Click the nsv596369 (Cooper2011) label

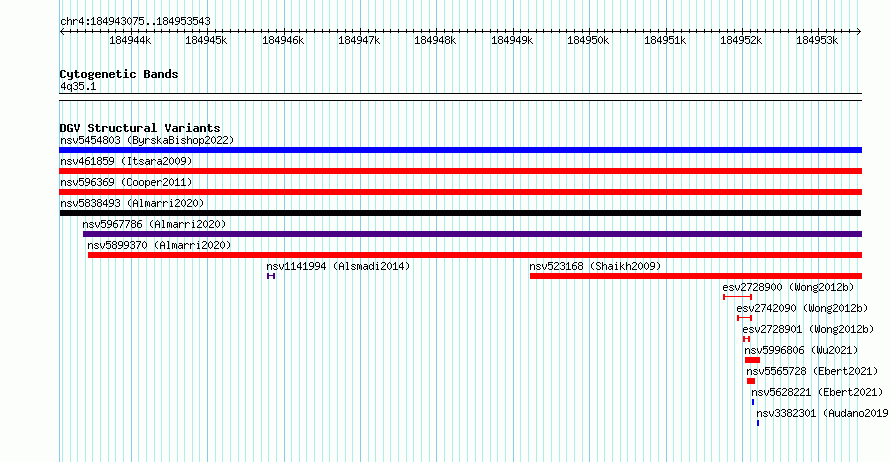[x=126, y=182]
